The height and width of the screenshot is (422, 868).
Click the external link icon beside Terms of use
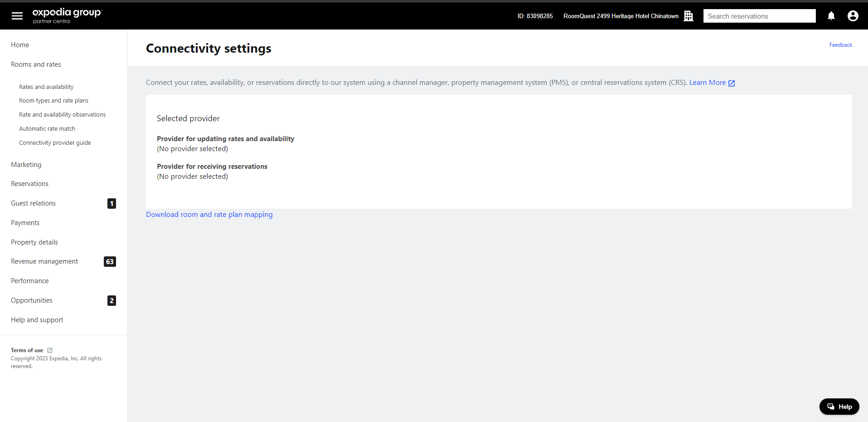50,350
